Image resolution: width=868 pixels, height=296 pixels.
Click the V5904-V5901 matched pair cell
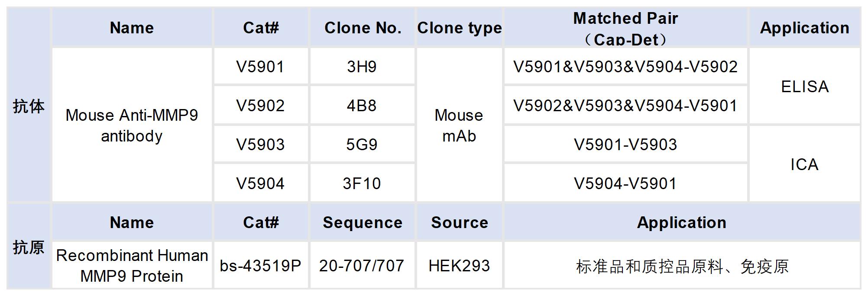click(x=625, y=183)
